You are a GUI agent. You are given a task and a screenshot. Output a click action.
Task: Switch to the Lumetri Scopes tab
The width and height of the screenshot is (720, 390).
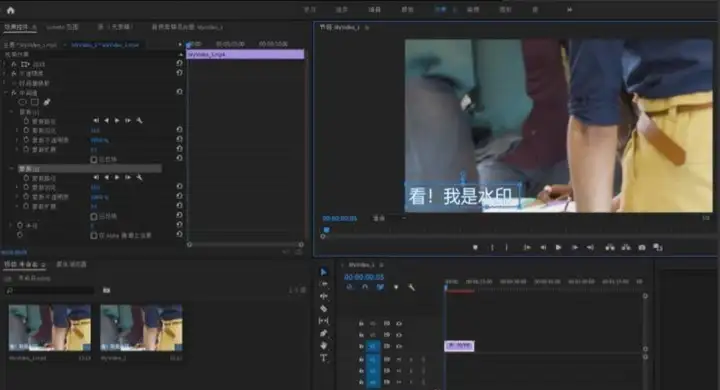62,28
